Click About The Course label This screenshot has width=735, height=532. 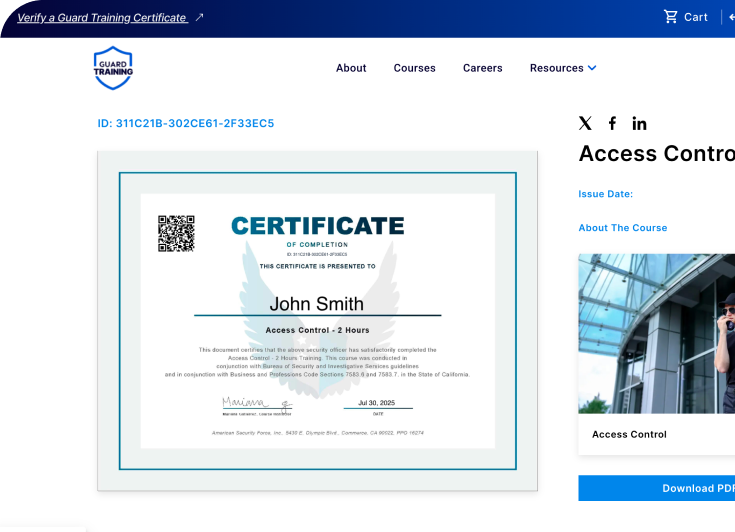click(622, 228)
